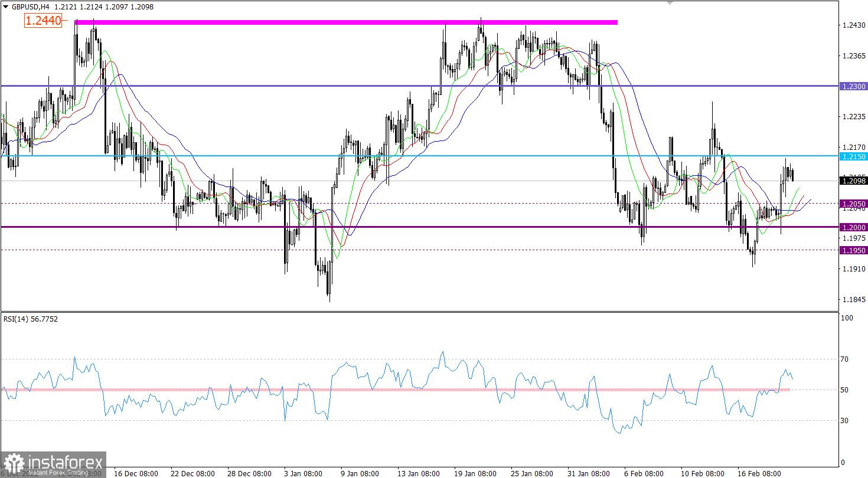
Task: Click the 1.1950 purple price tag
Action: pyautogui.click(x=853, y=250)
